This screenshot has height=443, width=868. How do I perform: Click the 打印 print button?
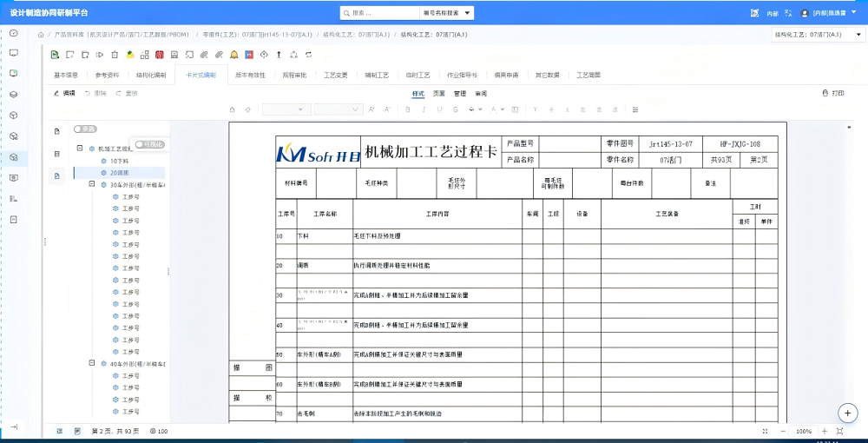tap(833, 93)
